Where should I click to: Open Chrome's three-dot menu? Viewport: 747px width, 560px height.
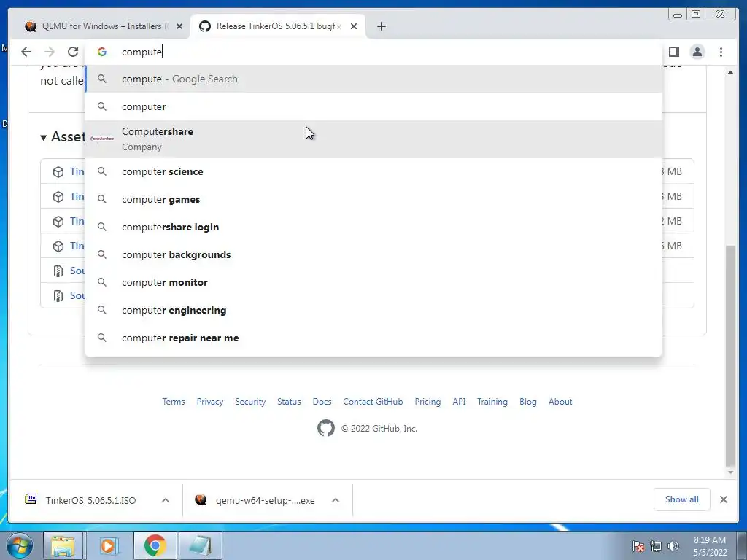pyautogui.click(x=721, y=52)
